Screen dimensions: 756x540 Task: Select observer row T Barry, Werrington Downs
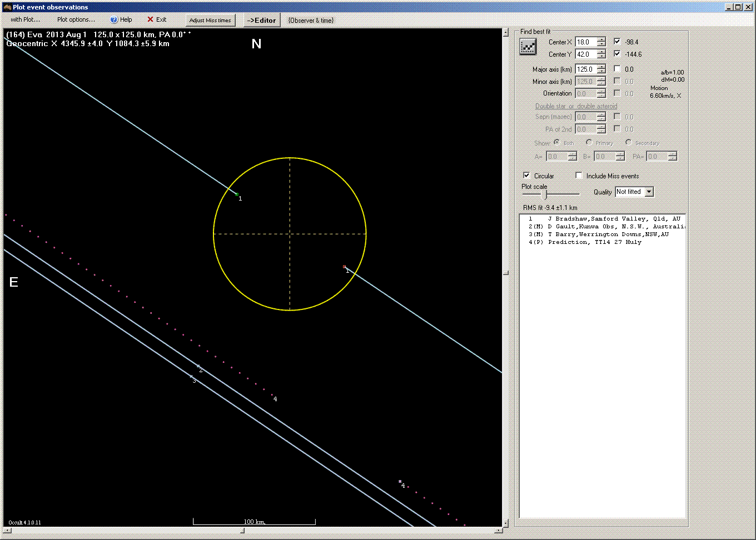click(x=603, y=234)
